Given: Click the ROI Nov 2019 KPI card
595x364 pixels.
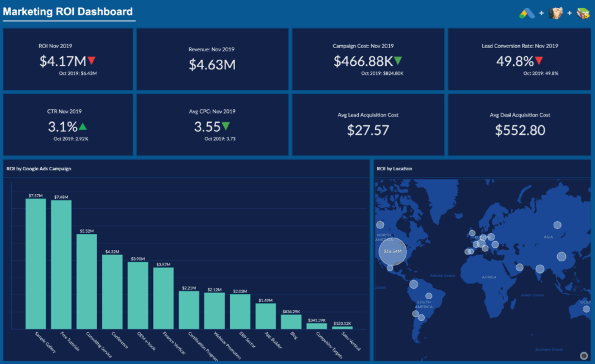Looking at the screenshot, I should (x=68, y=59).
